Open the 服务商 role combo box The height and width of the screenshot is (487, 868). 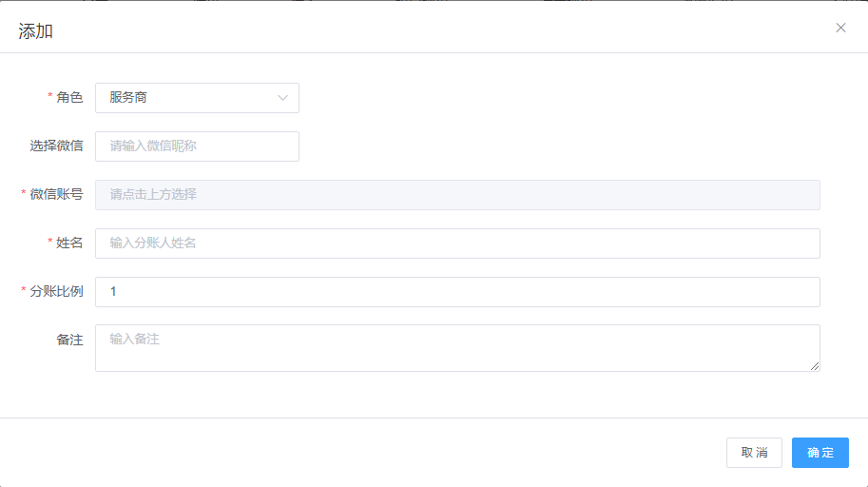click(197, 98)
